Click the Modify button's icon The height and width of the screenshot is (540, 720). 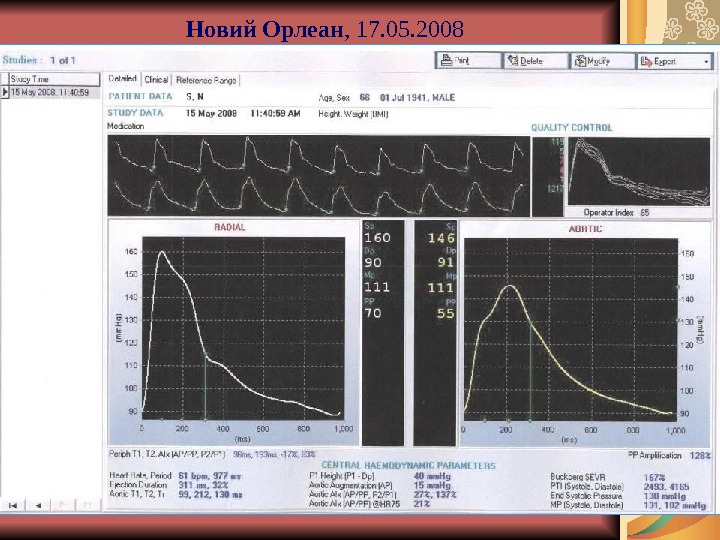click(580, 60)
